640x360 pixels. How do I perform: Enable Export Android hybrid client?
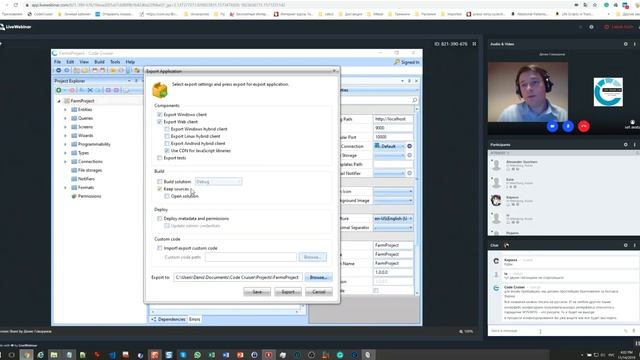click(167, 143)
